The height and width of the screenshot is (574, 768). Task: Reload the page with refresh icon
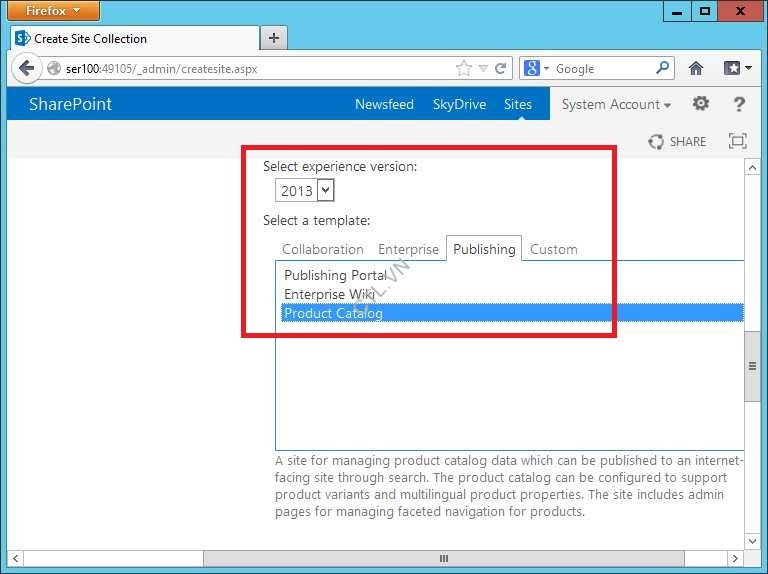[x=501, y=69]
